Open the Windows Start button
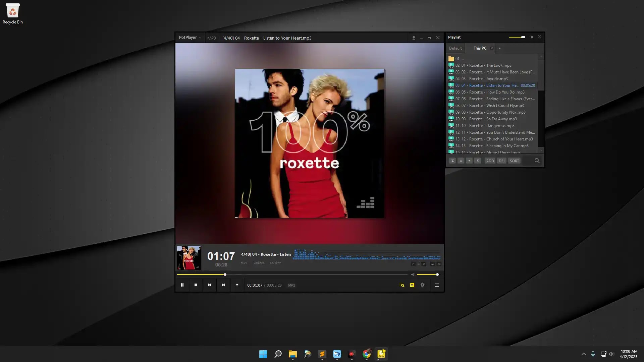The height and width of the screenshot is (362, 644). [263, 354]
